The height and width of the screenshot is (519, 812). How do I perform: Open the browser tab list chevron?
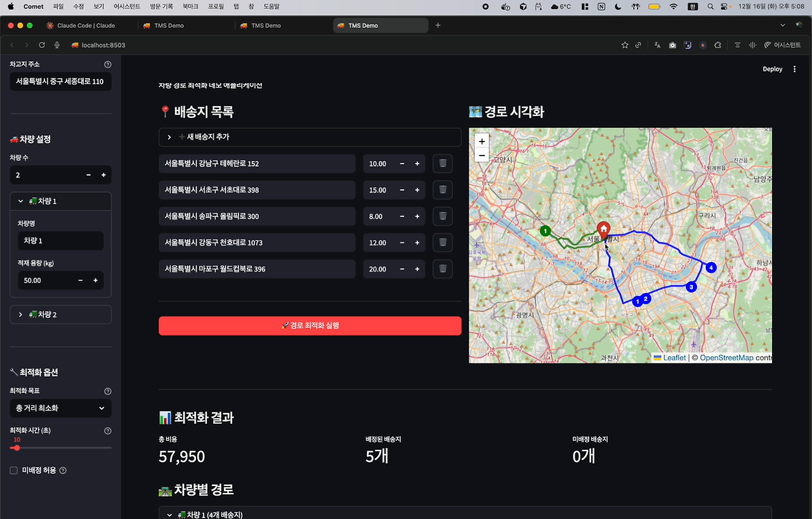point(782,25)
